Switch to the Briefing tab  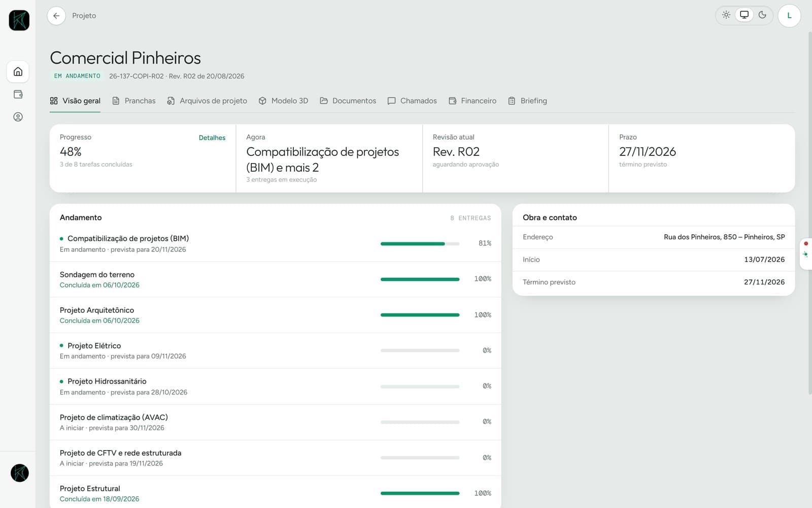527,101
